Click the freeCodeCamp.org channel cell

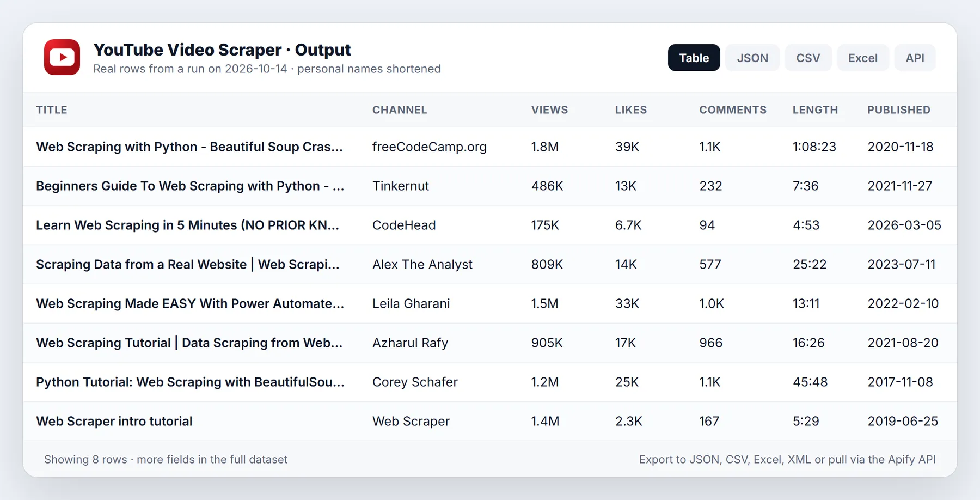tap(430, 147)
